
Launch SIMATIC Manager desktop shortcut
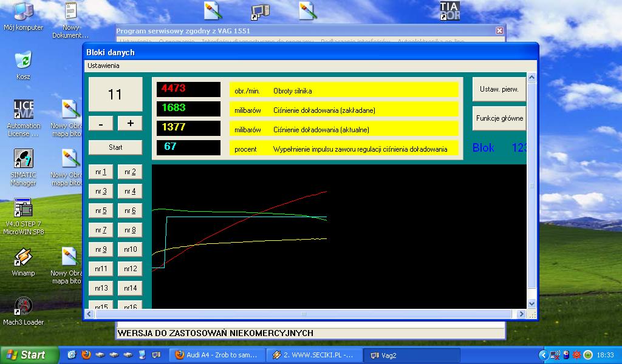(x=23, y=167)
